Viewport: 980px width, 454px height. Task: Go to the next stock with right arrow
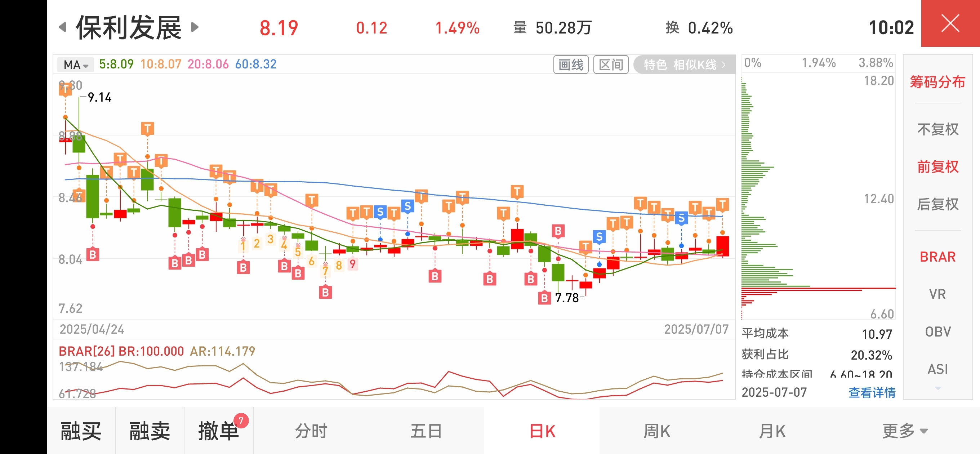pyautogui.click(x=195, y=27)
